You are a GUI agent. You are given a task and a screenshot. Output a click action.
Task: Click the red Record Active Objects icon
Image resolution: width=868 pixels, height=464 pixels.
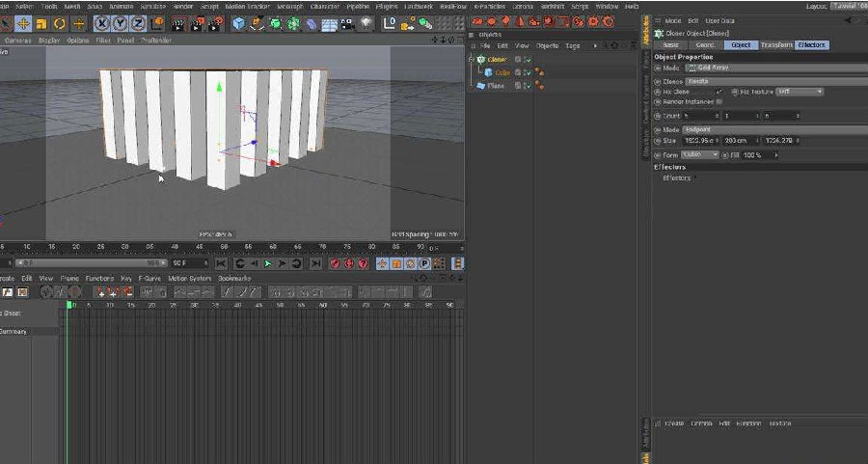pos(335,263)
